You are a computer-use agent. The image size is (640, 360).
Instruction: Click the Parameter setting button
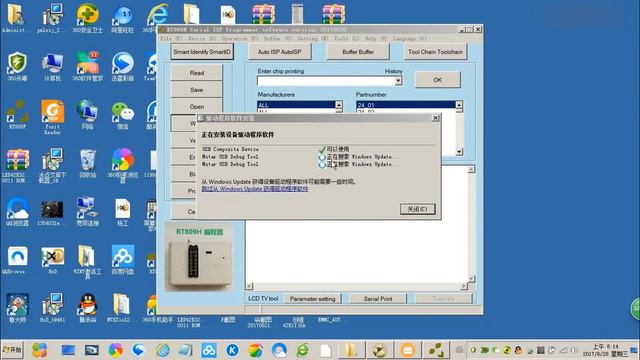(x=312, y=299)
